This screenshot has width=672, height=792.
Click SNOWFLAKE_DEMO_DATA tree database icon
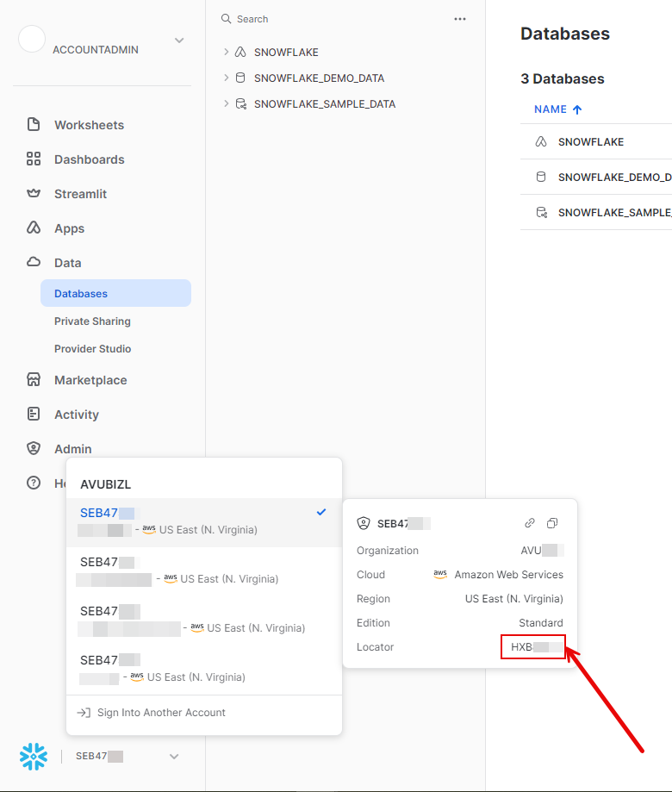click(x=240, y=78)
